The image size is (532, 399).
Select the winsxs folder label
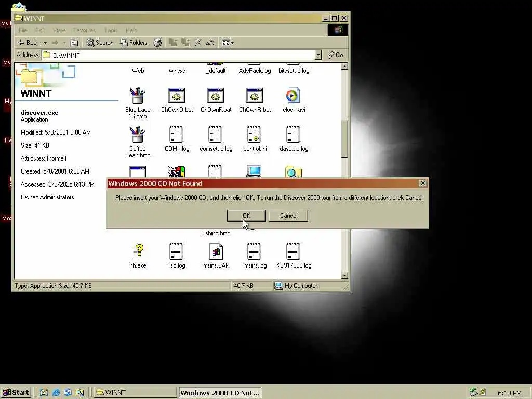177,71
